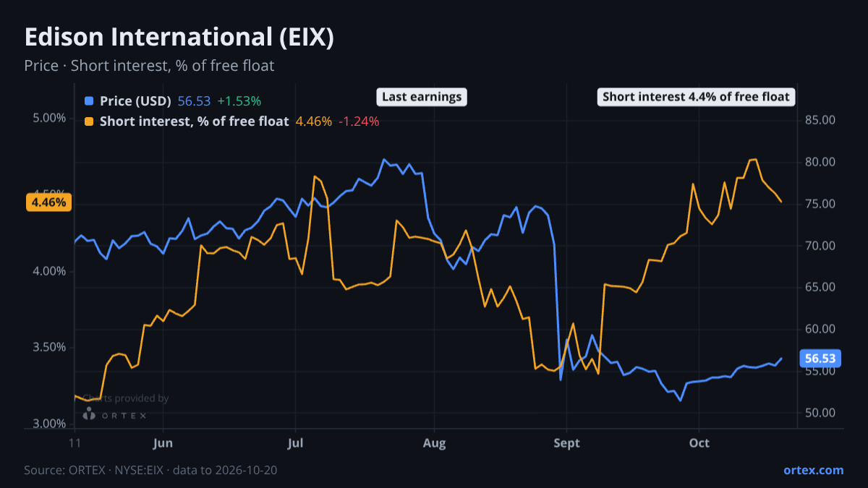Click the 60.00 right axis label
The width and height of the screenshot is (868, 488).
pyautogui.click(x=820, y=329)
